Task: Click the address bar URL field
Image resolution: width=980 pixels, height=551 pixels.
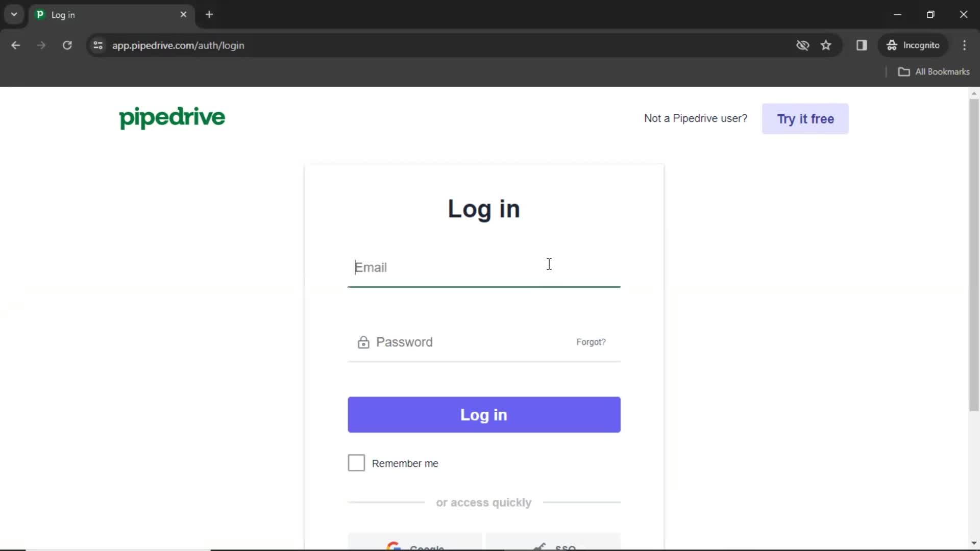Action: tap(178, 45)
